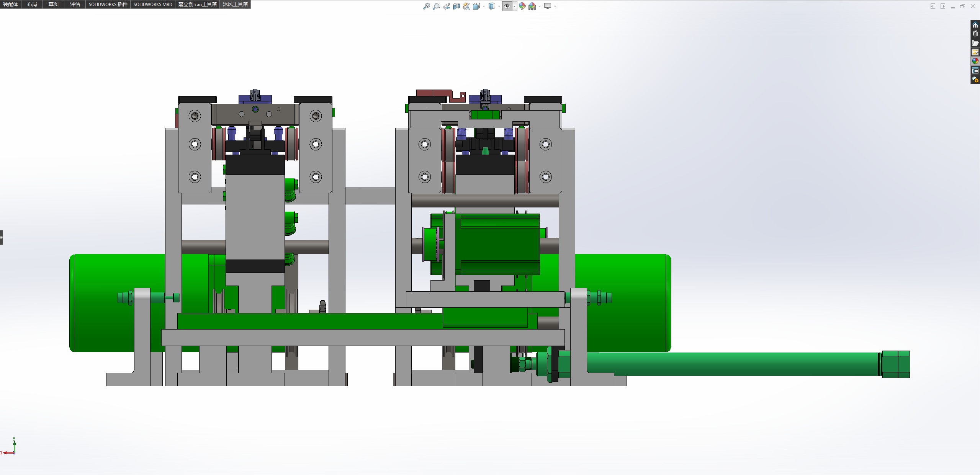Select the Appearances color sphere in the task pane

975,61
